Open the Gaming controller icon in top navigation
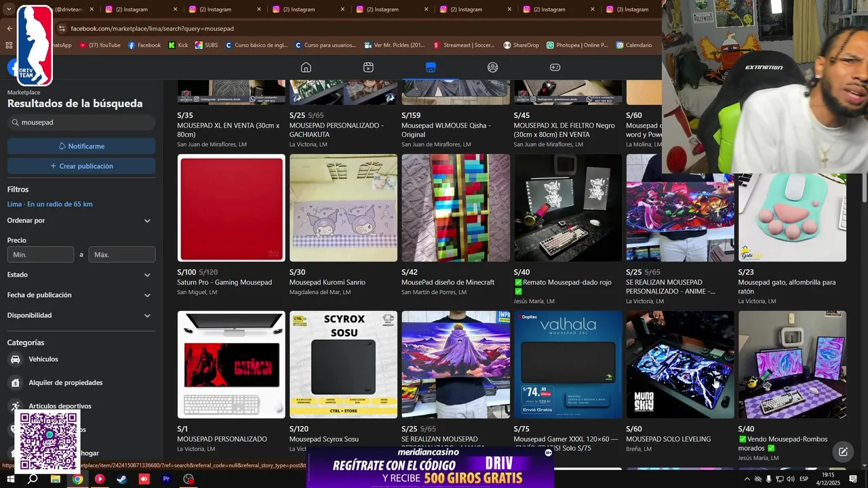 (x=555, y=67)
